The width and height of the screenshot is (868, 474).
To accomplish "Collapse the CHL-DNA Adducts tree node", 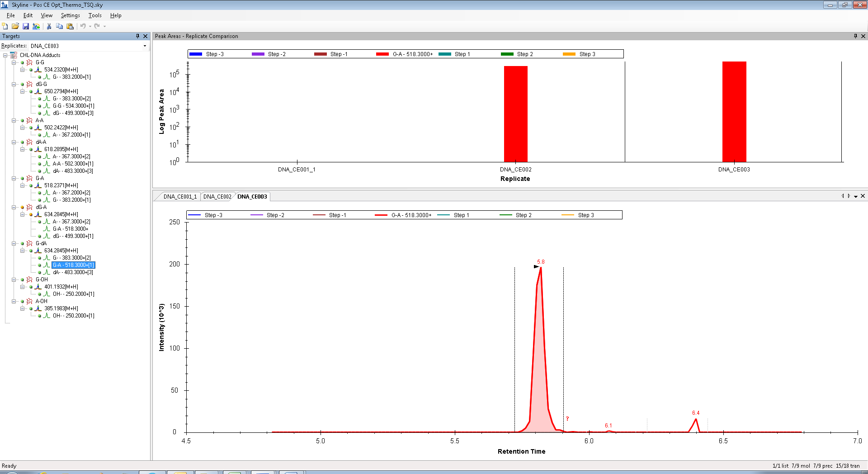I will coord(5,55).
